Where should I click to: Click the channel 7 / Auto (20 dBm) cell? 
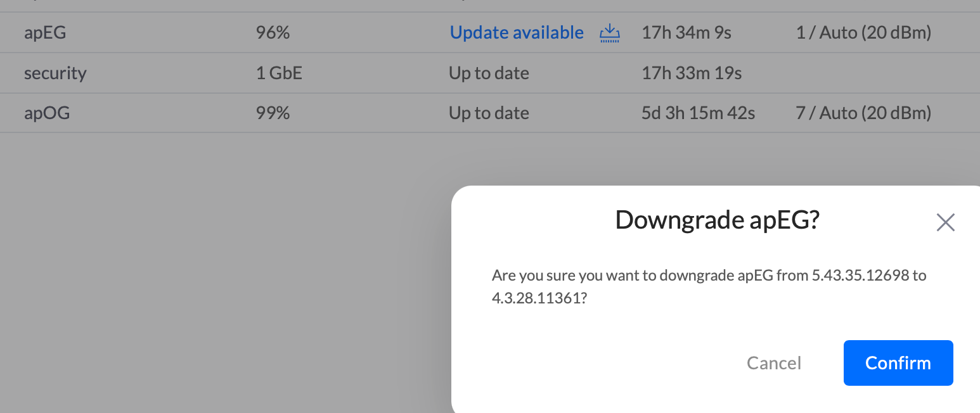863,113
